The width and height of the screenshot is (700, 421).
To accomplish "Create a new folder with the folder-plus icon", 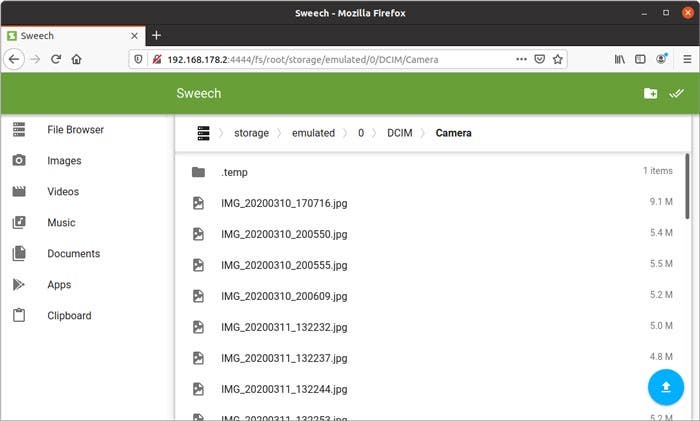I will 650,93.
